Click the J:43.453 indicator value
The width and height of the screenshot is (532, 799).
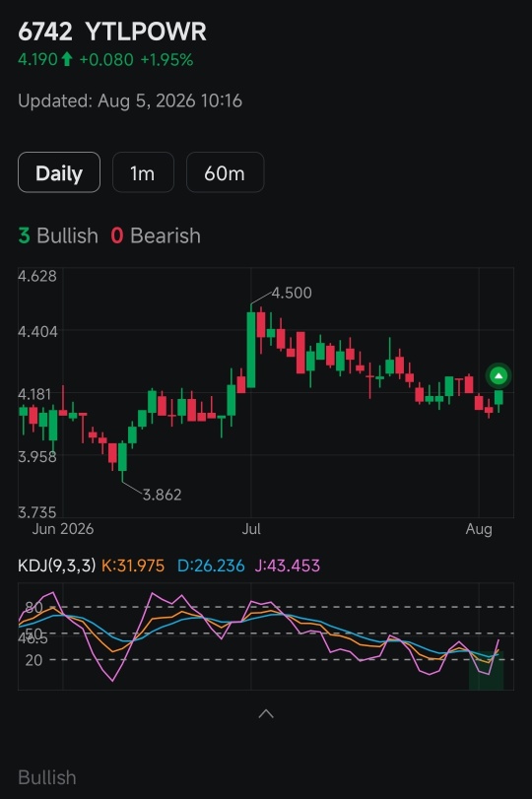288,566
